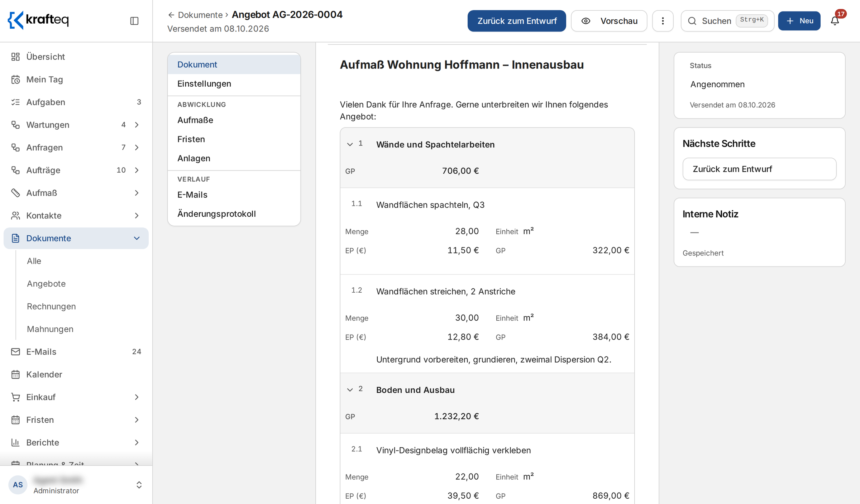
Task: Collapse group 1 Wände und Spachtelarbeiten
Action: 350,144
